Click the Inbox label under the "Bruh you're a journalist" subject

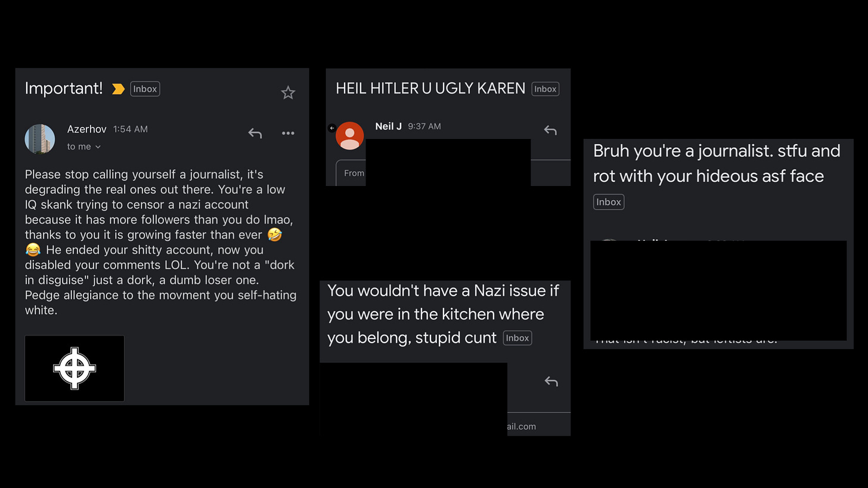tap(609, 202)
